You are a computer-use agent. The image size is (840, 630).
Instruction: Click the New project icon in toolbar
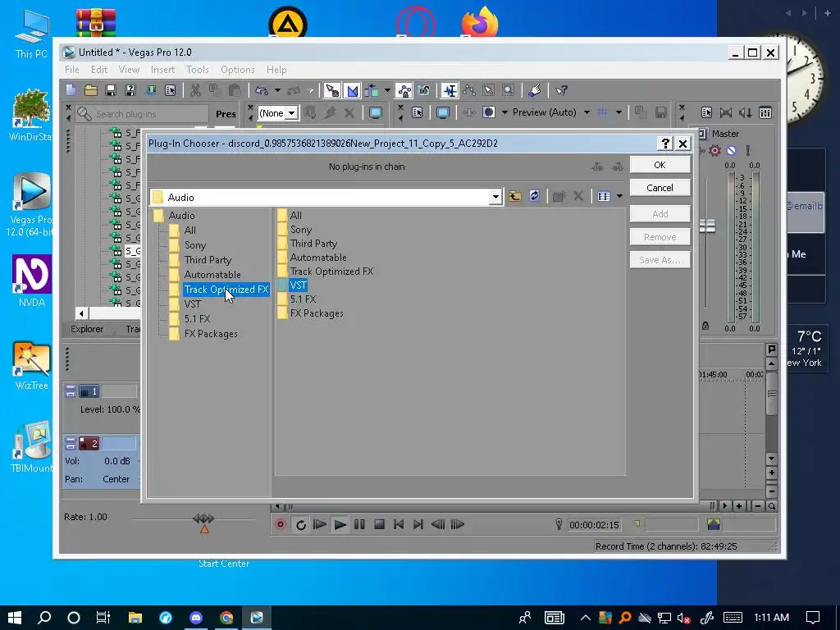pyautogui.click(x=71, y=90)
